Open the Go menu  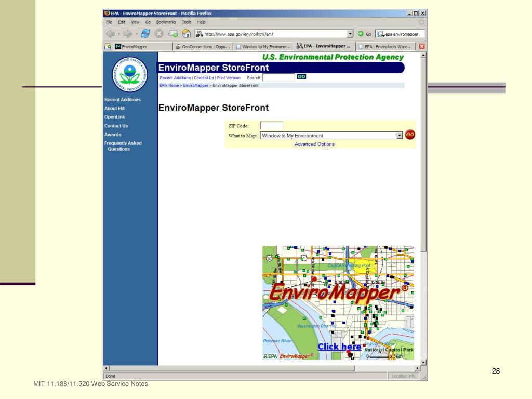(x=148, y=22)
